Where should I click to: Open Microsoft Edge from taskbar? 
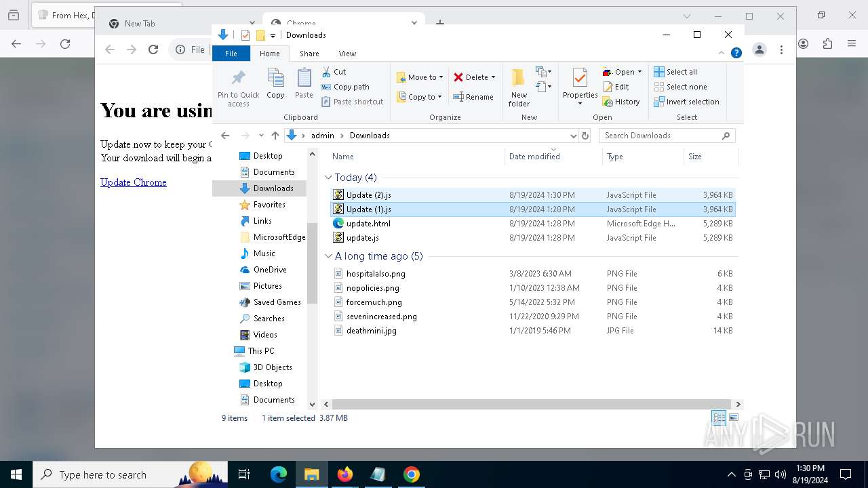(x=279, y=474)
